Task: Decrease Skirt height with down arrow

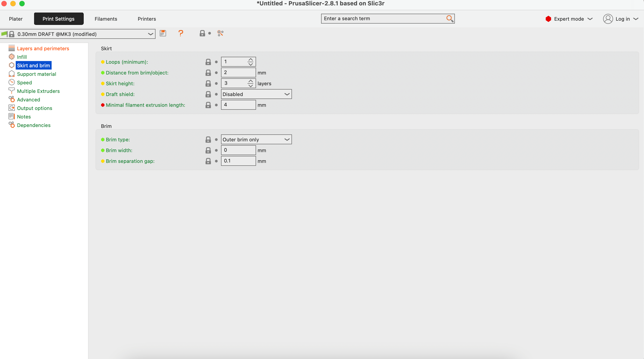Action: tap(250, 85)
